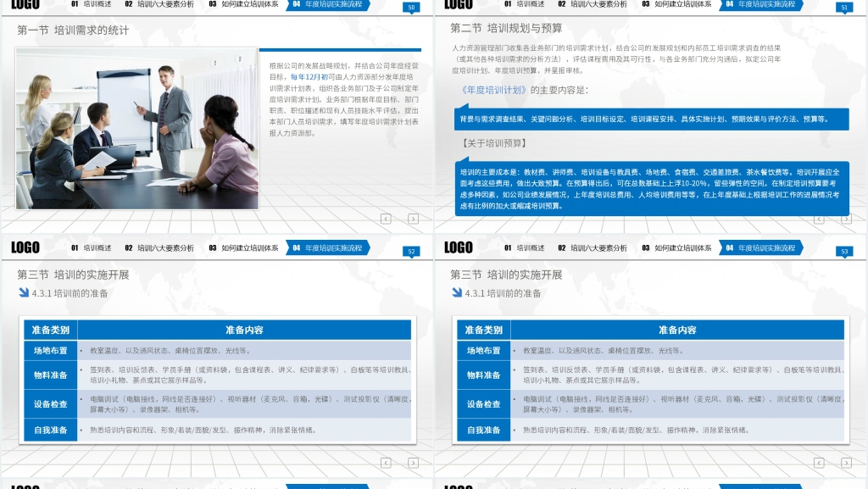Select the 设备检查 cell on slide 53
868x489 pixels.
(x=482, y=404)
